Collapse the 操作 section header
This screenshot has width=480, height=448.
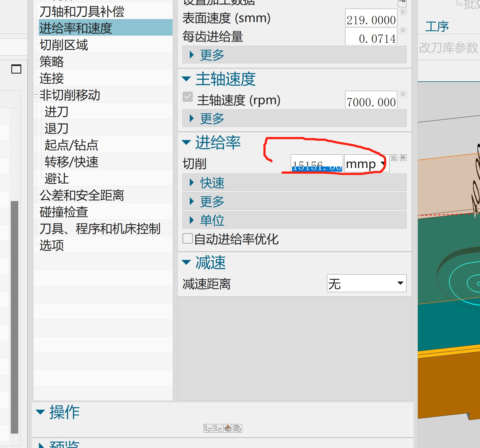(x=58, y=412)
